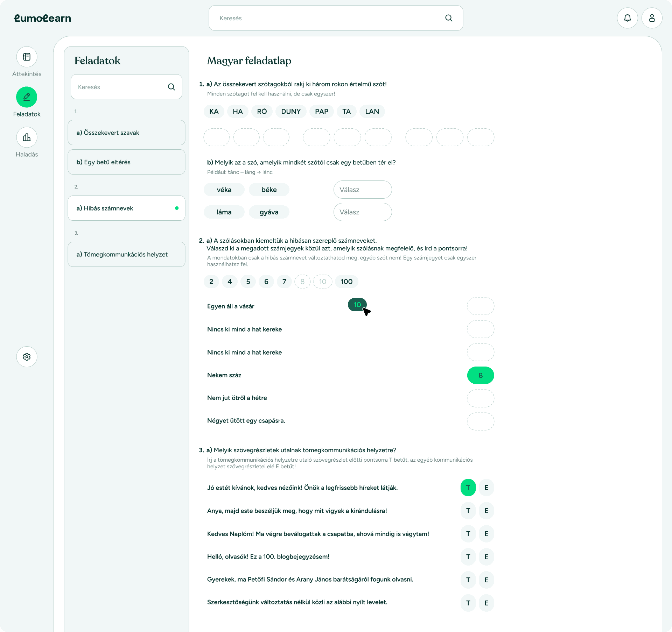Click the Feladatok pencil icon

27,97
